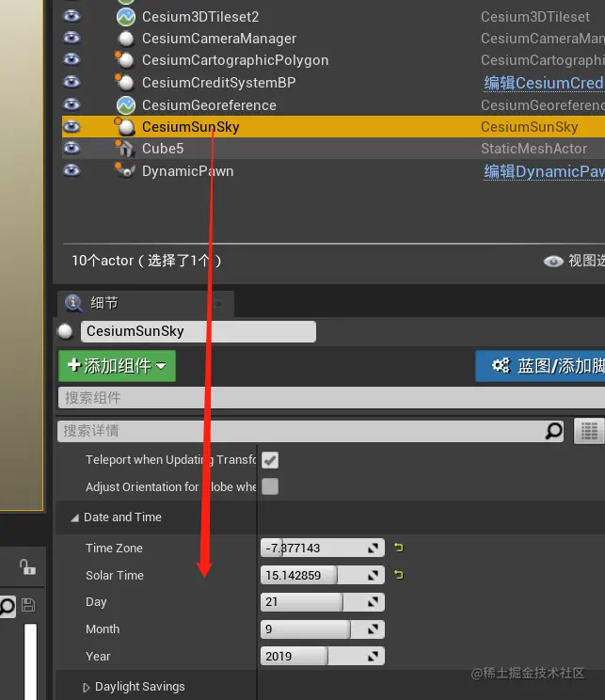Open the 视图选项 view options eye
The width and height of the screenshot is (605, 700).
[553, 262]
